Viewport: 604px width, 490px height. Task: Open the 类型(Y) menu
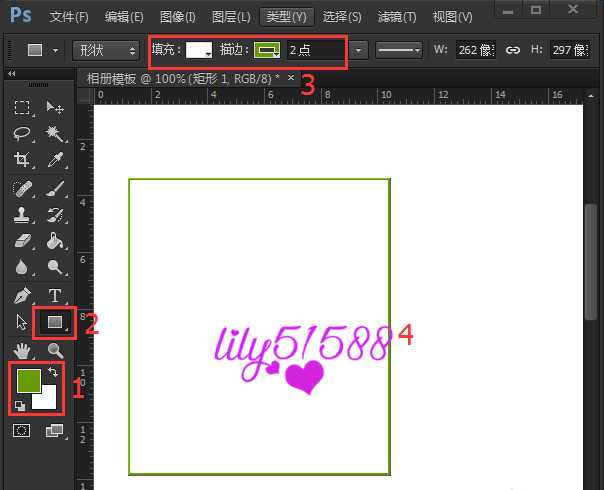pyautogui.click(x=287, y=17)
